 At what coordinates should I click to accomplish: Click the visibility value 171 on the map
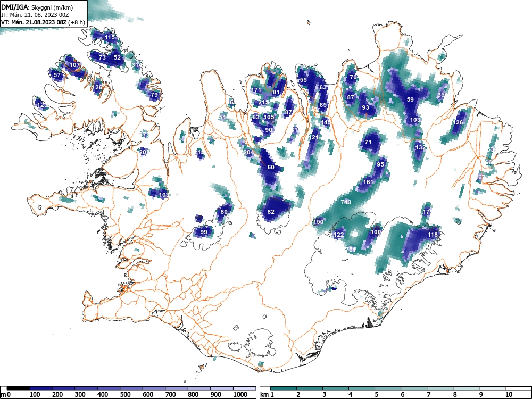tap(256, 90)
